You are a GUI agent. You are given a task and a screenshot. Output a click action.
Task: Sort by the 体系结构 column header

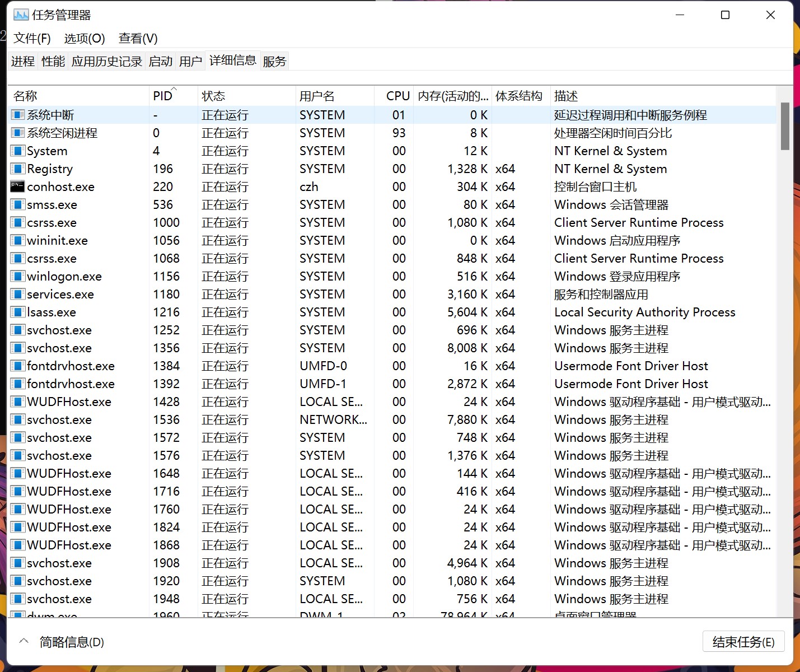click(521, 96)
